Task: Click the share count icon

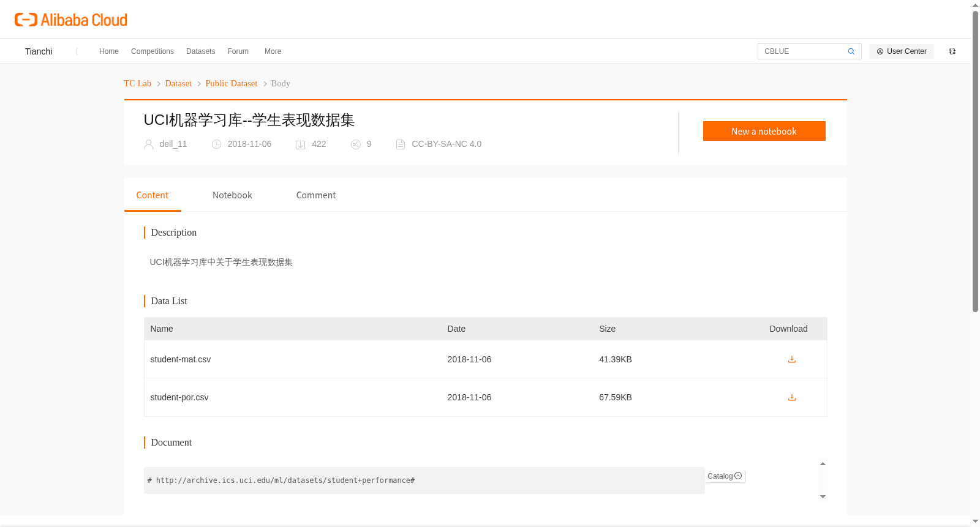Action: click(x=356, y=144)
